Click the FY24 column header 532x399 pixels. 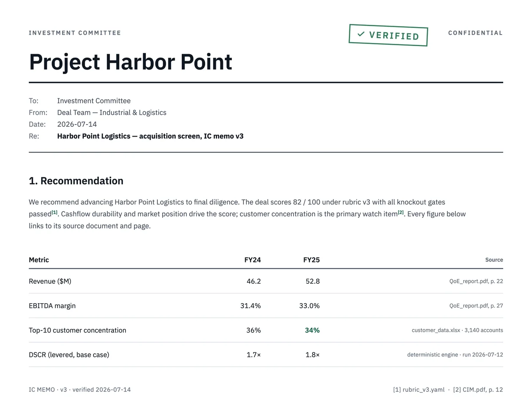253,260
